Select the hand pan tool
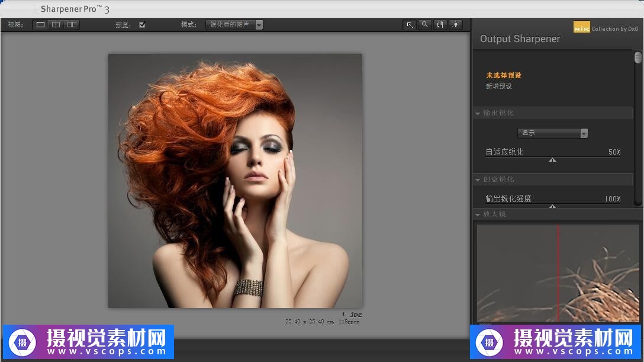The width and height of the screenshot is (644, 362). point(440,25)
